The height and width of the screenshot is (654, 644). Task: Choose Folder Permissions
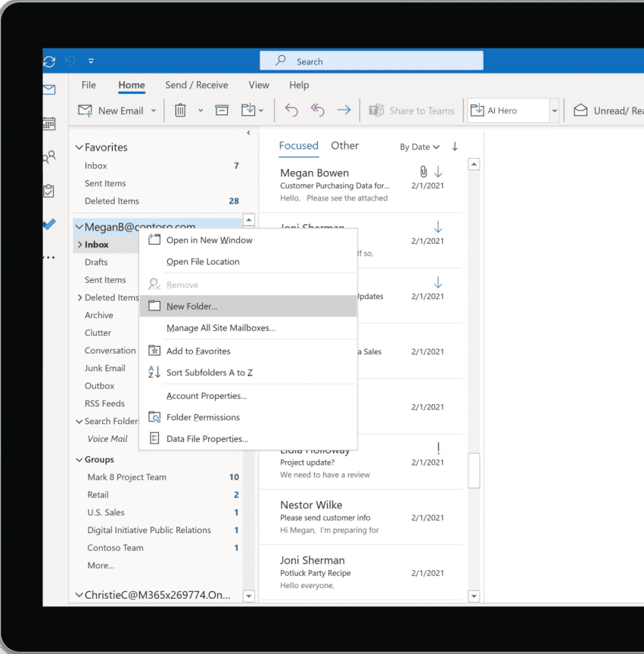click(x=248, y=417)
